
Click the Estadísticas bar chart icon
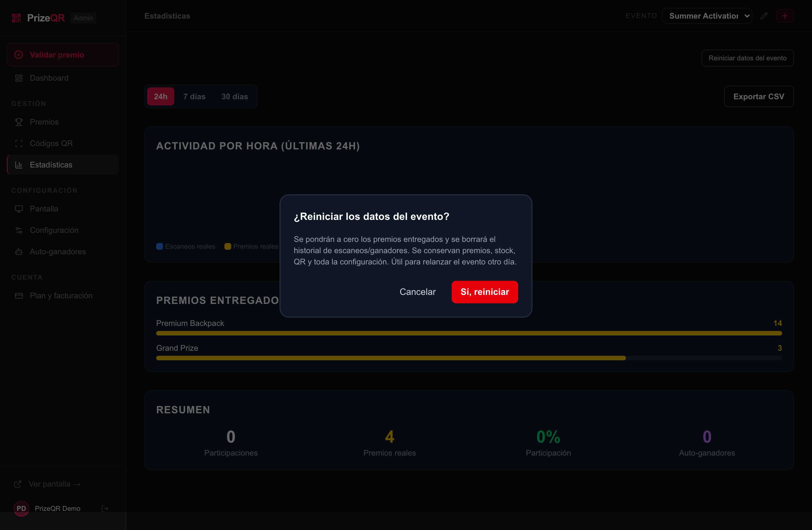tap(19, 165)
